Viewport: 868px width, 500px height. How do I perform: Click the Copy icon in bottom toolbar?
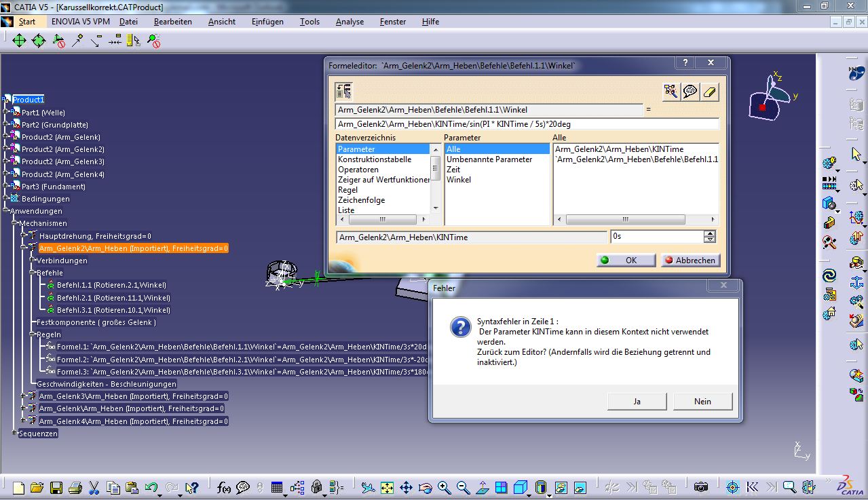coord(113,487)
